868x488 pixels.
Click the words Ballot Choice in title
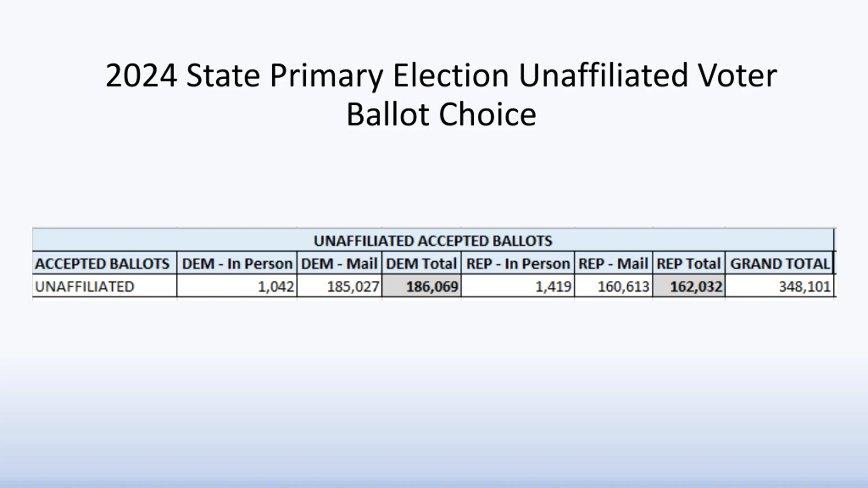tap(441, 115)
